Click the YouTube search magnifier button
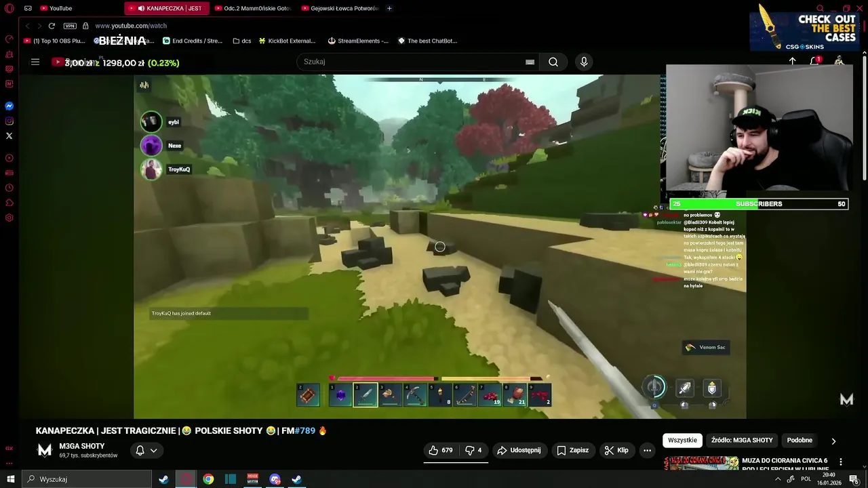Image resolution: width=868 pixels, height=488 pixels. (x=553, y=62)
